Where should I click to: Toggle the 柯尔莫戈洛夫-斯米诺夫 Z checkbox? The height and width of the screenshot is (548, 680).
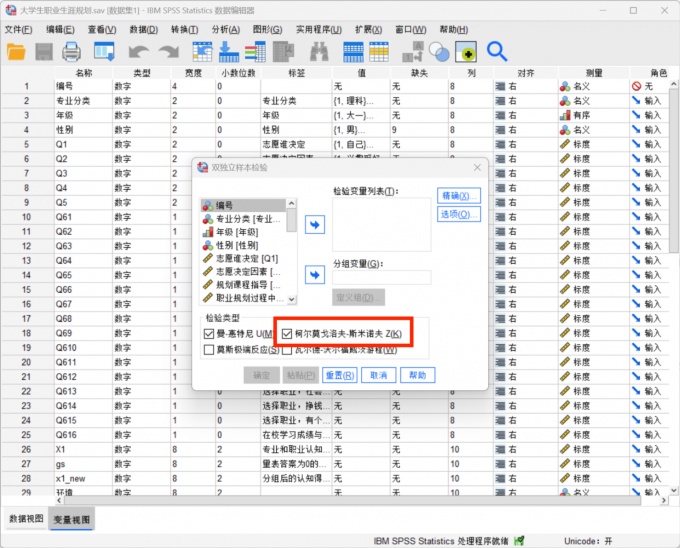[x=287, y=334]
